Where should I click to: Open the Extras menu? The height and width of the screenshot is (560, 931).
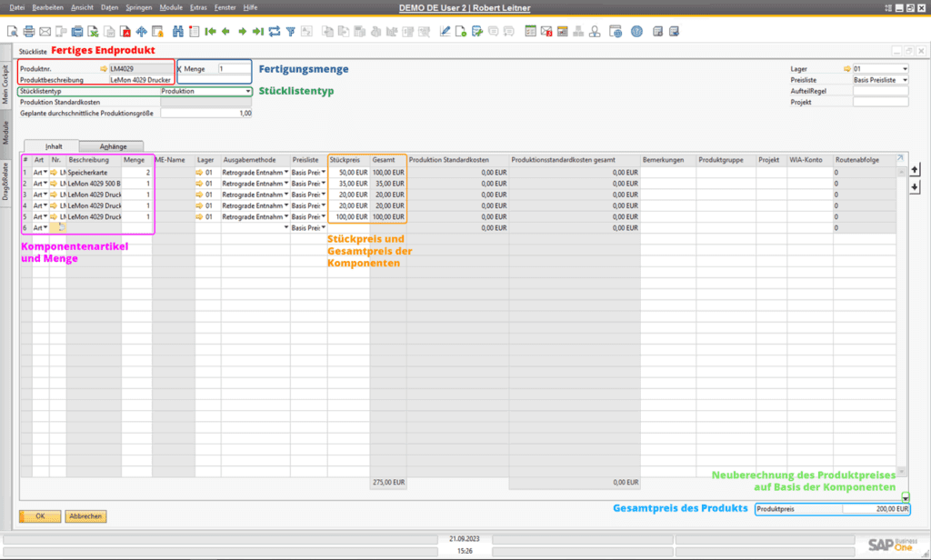(x=198, y=7)
